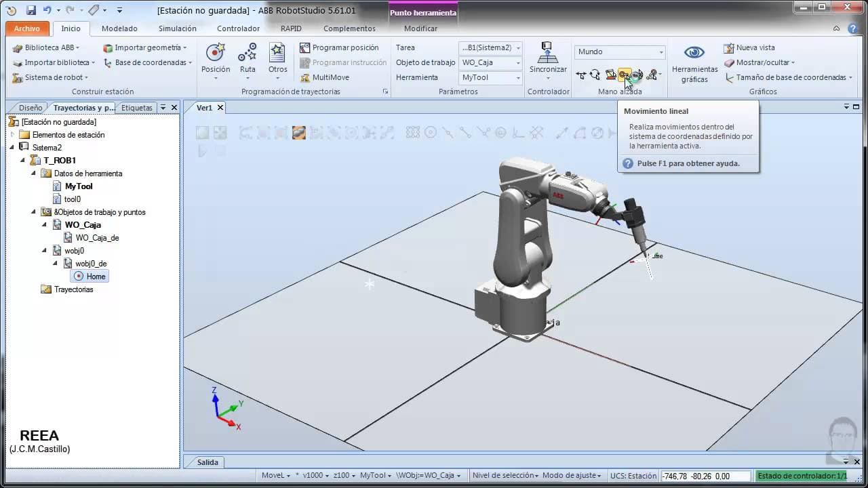
Task: Open the Archivo menu
Action: tap(27, 28)
